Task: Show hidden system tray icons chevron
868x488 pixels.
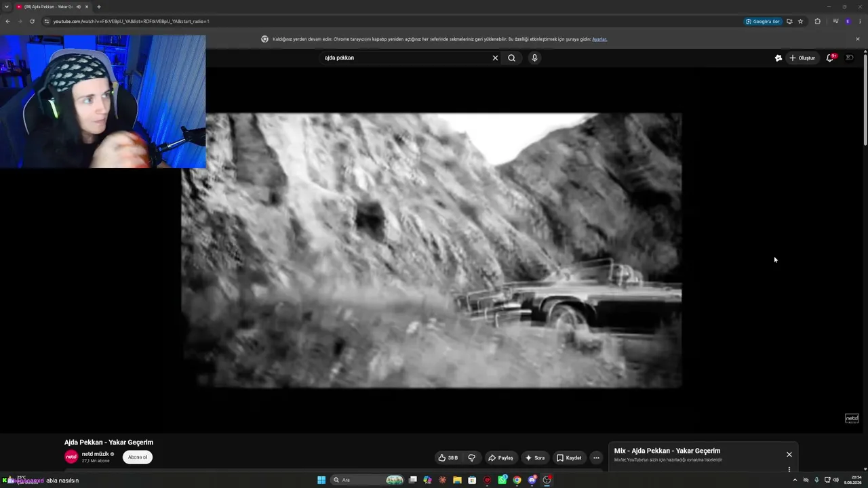Action: 795,480
